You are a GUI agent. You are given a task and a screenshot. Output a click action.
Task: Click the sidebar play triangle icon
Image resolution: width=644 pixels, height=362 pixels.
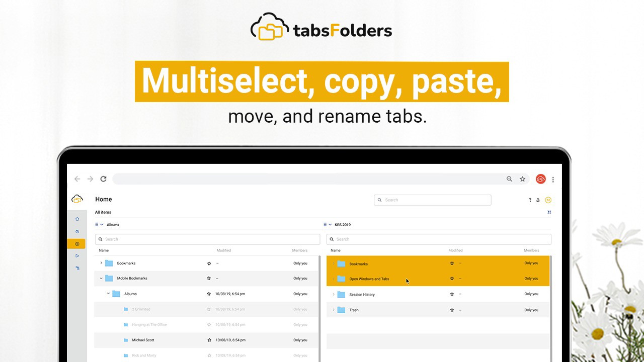click(x=77, y=256)
